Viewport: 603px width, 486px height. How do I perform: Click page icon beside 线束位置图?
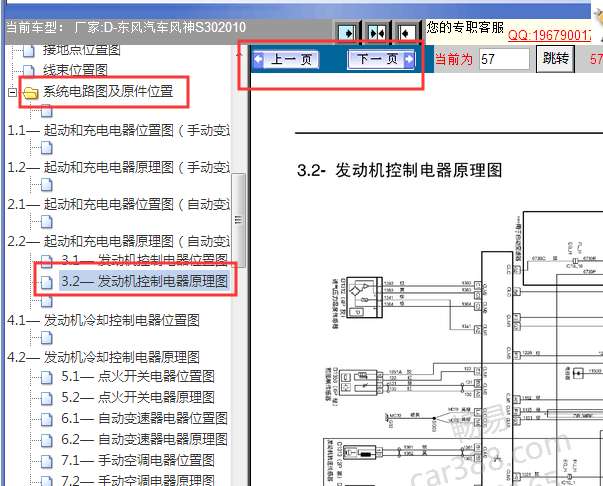(28, 70)
